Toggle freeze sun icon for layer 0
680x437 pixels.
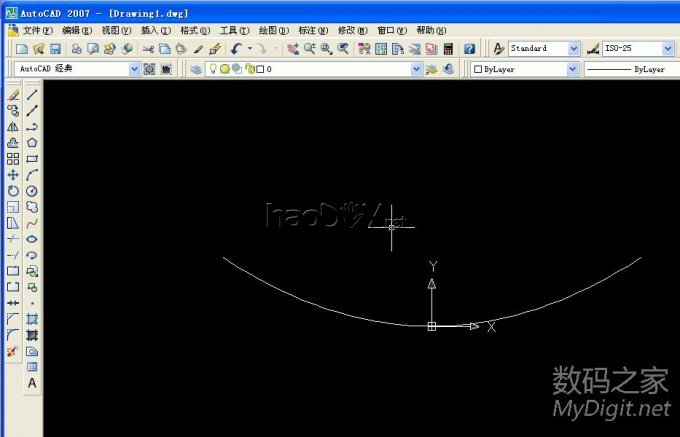[225, 69]
